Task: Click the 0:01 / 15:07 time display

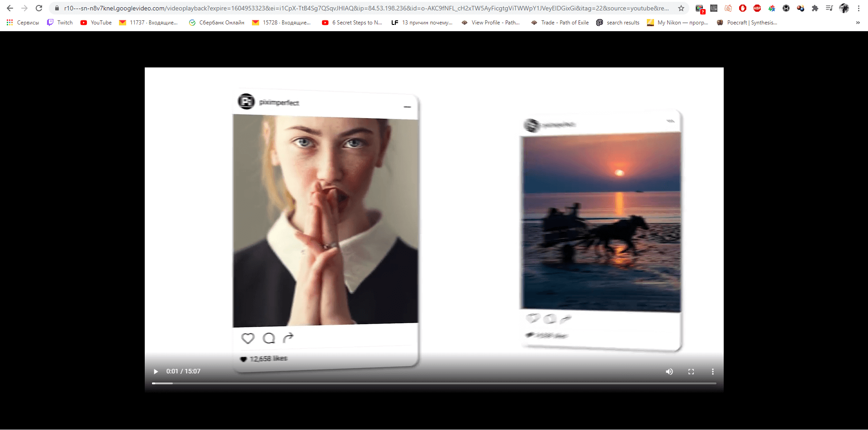Action: point(183,371)
